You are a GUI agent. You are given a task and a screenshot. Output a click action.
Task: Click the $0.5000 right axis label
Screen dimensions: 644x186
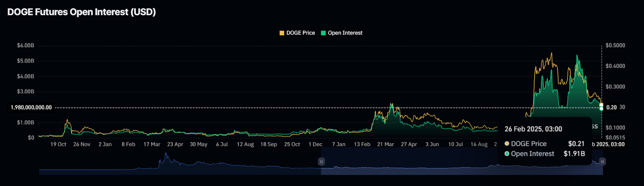click(x=615, y=45)
